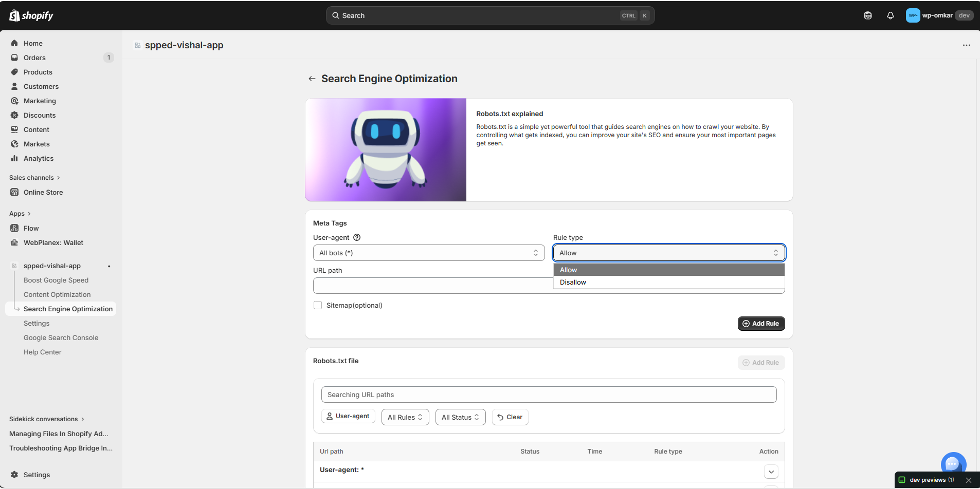Open Google Search Console menu item
This screenshot has height=489, width=980.
(61, 337)
